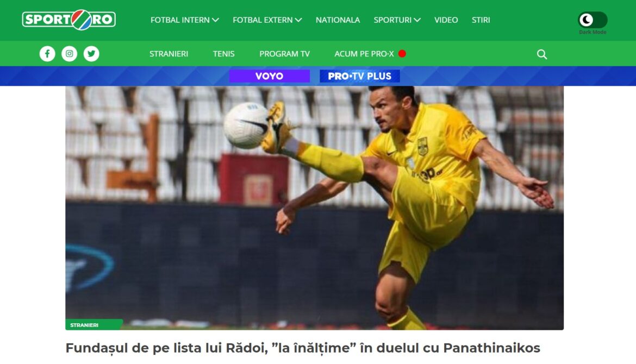Open the Stiri menu item

[481, 20]
